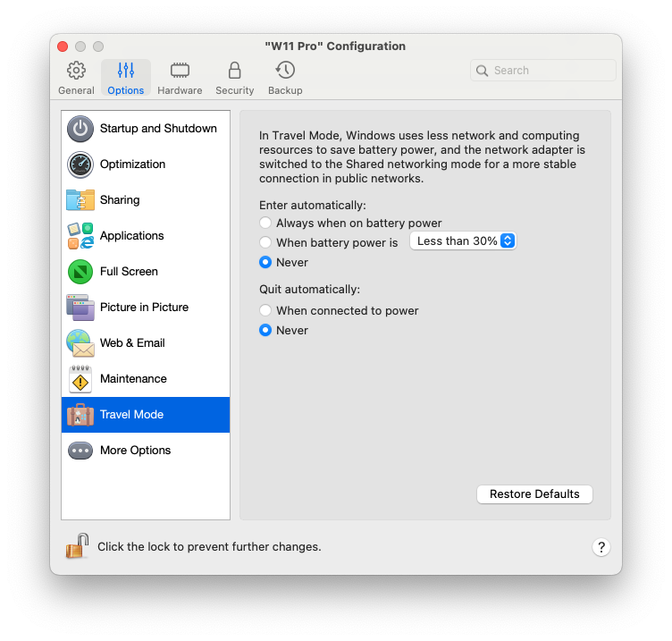672x641 pixels.
Task: Open Picture in Picture icon
Action: pos(80,308)
